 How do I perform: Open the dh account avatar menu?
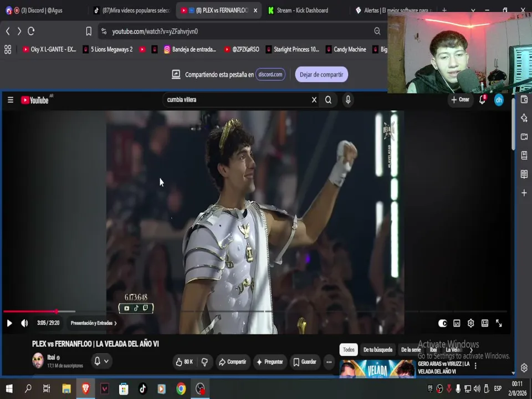[x=499, y=100]
